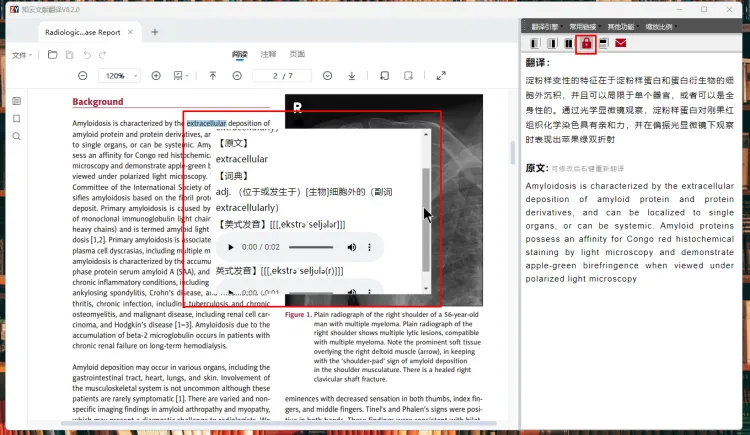Zoom in with the plus circle icon

156,76
